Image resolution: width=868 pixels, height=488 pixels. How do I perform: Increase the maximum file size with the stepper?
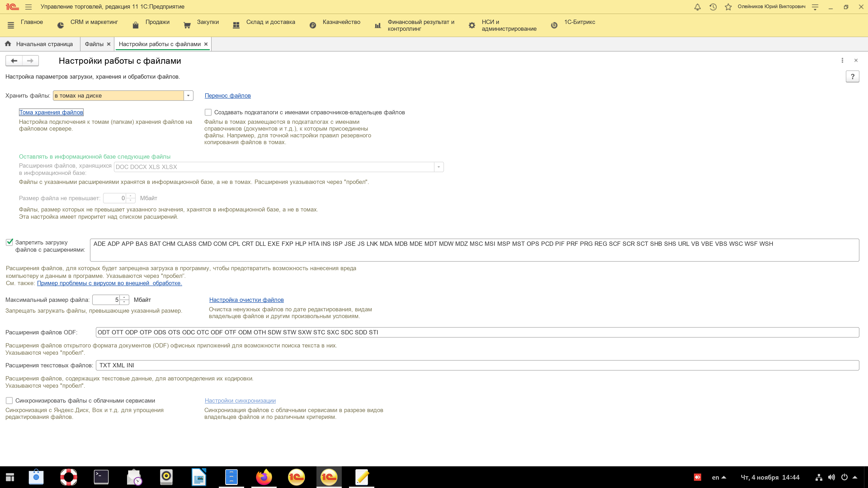[x=124, y=297]
